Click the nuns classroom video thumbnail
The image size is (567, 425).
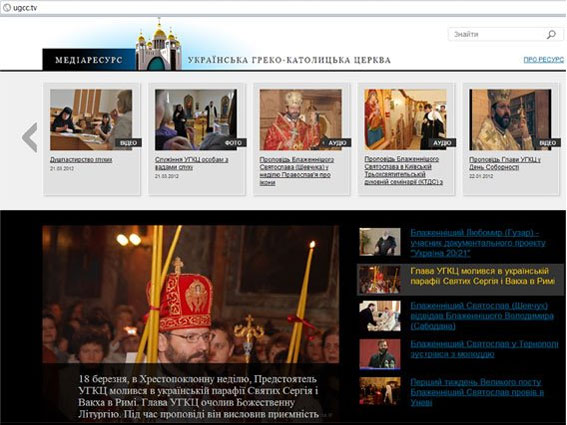coord(91,120)
